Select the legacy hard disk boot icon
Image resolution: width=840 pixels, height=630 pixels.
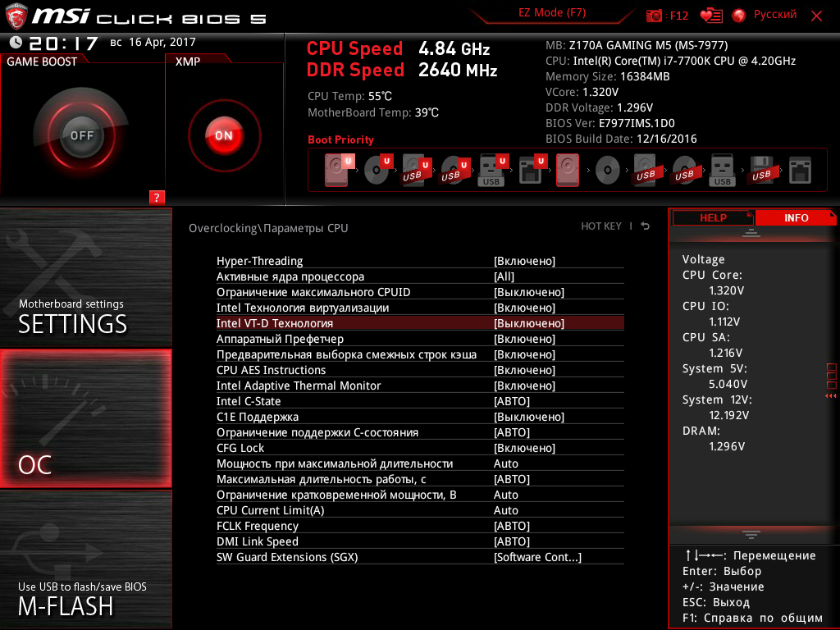(x=568, y=170)
